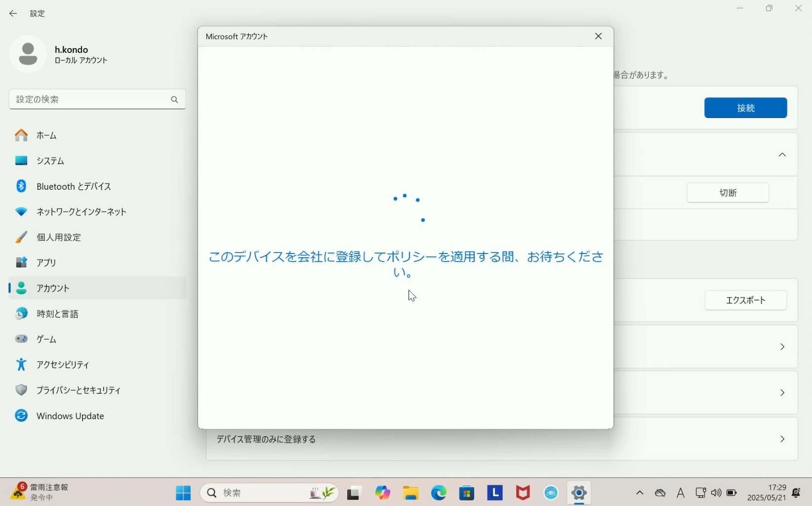Go to Windows Update settings
812x506 pixels.
(70, 416)
